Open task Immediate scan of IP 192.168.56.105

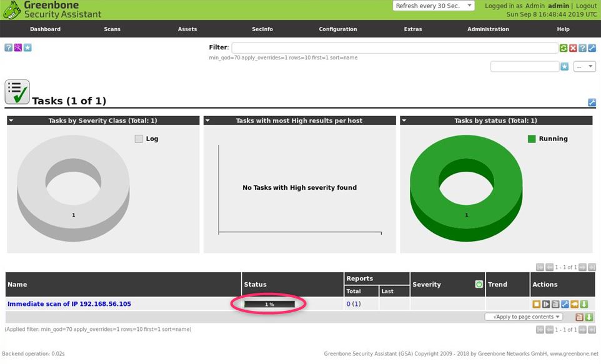click(69, 304)
